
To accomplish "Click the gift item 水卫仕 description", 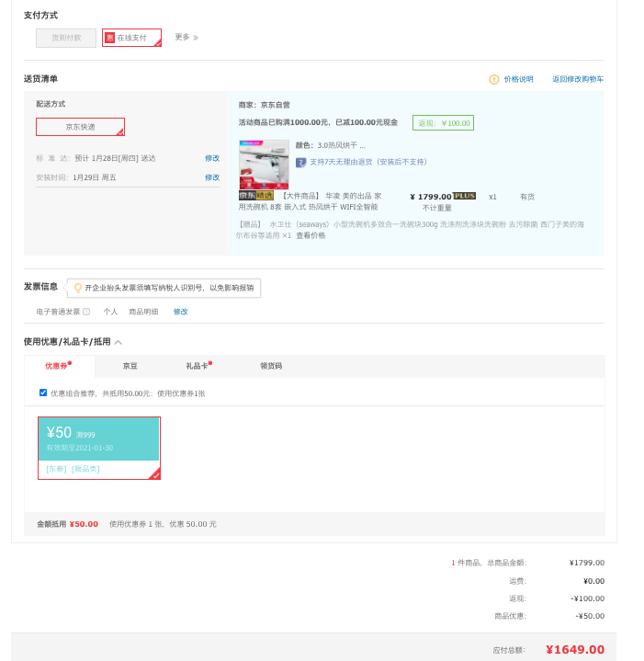I will pyautogui.click(x=410, y=230).
